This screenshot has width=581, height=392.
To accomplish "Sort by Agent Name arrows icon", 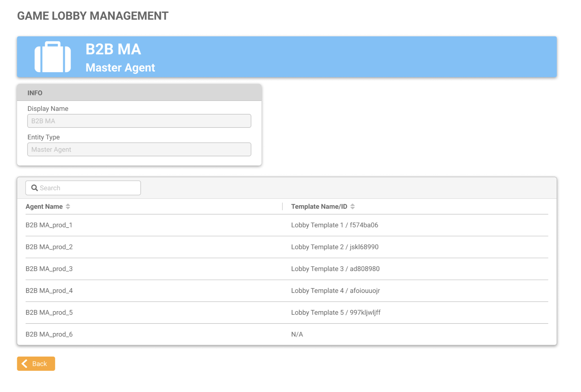I will (68, 207).
